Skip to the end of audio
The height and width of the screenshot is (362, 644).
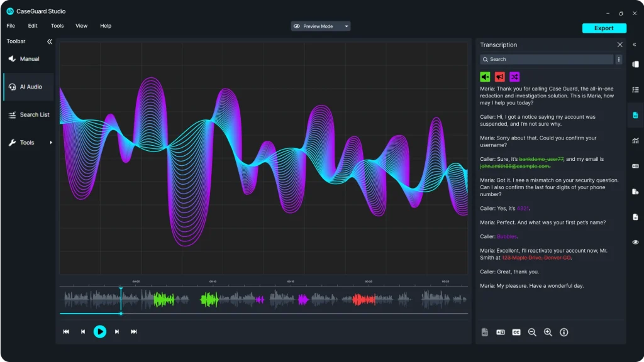134,332
